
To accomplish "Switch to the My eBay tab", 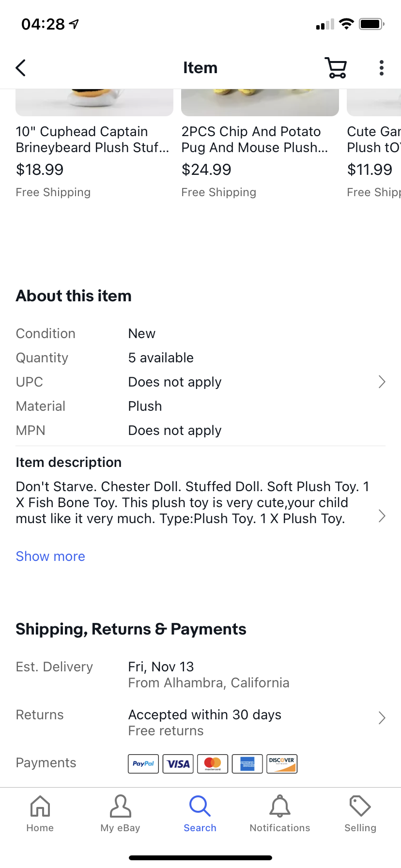I will [120, 814].
